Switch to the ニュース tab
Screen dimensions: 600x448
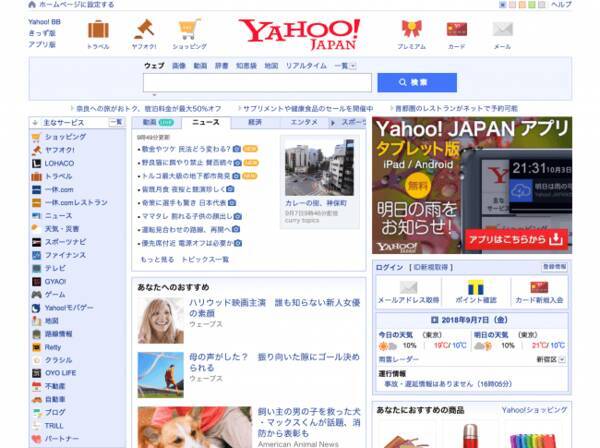click(206, 122)
